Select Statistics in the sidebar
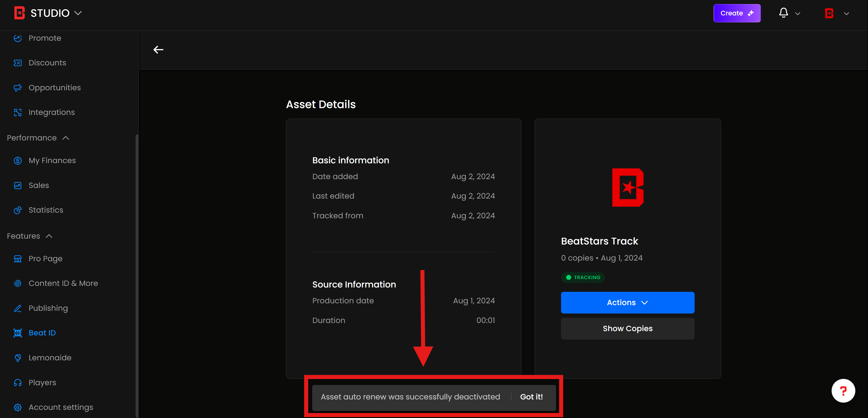This screenshot has width=868, height=418. (46, 210)
